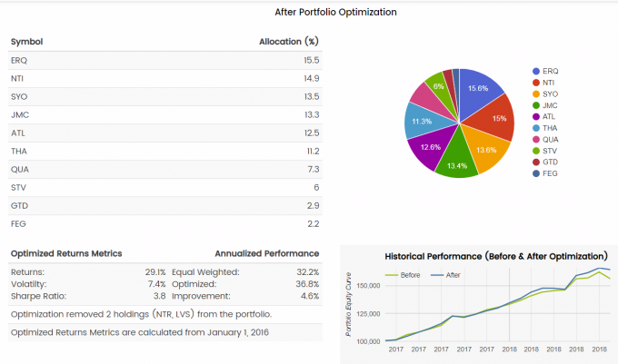618x364 pixels.
Task: Select the NTI symbol row
Action: pos(165,79)
